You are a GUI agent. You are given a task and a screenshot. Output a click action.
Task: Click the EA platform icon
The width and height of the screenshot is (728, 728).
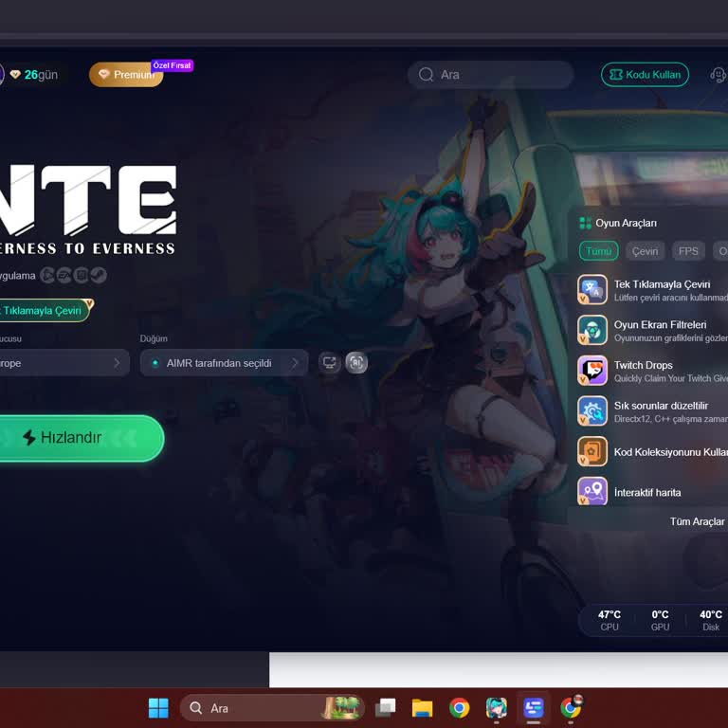[x=64, y=275]
